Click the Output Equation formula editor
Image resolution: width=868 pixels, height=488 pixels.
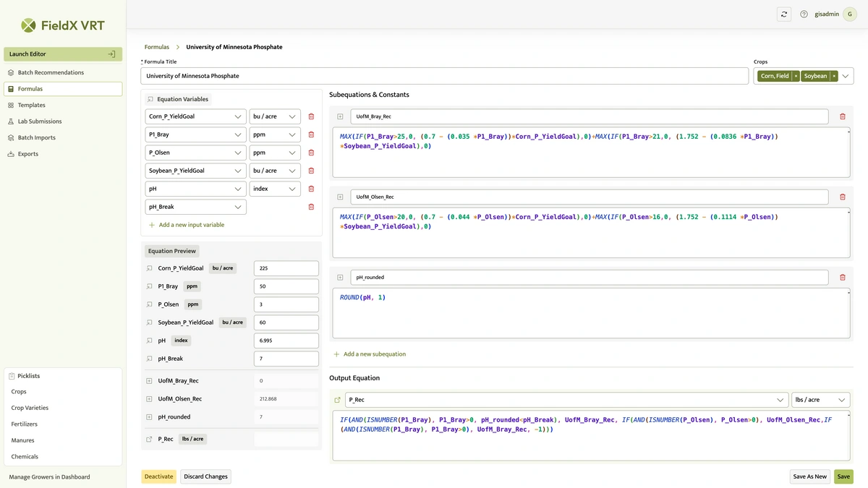pyautogui.click(x=591, y=435)
